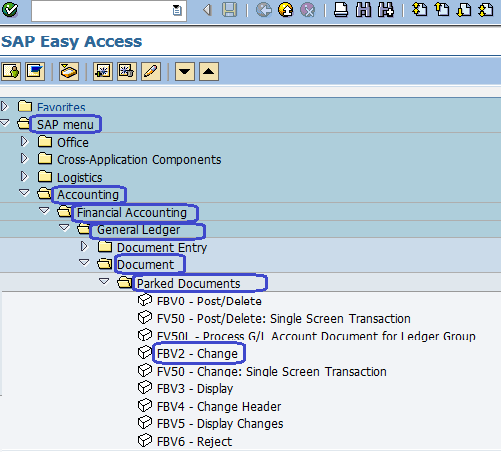The image size is (501, 452).
Task: Click the pencil Change Favorites icon
Action: point(151,71)
